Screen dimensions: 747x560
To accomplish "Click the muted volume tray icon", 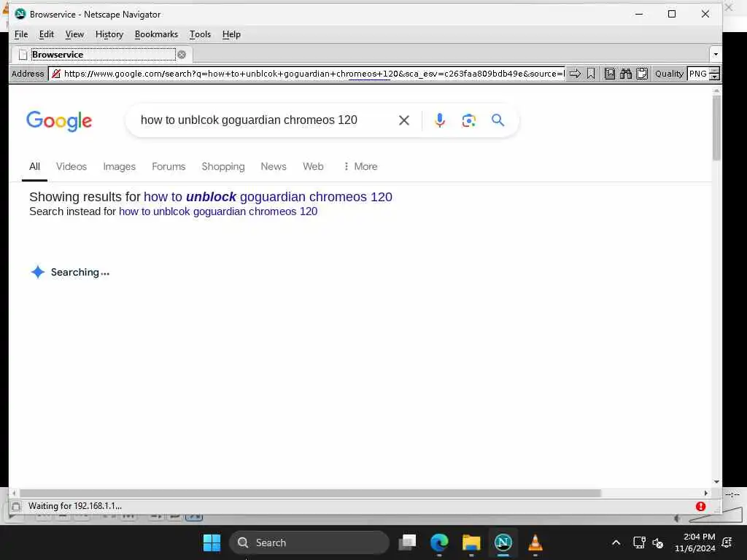I will pyautogui.click(x=658, y=542).
